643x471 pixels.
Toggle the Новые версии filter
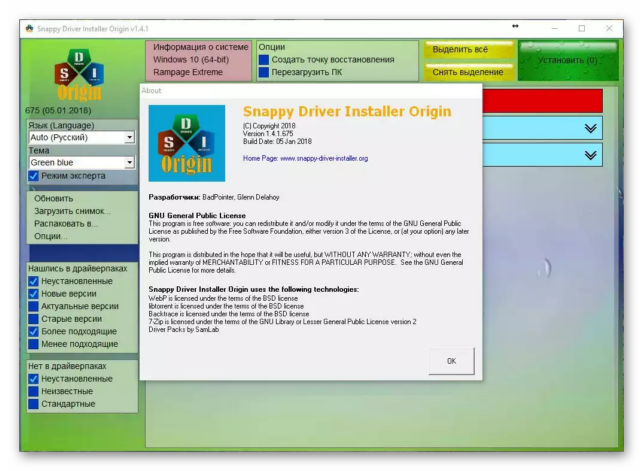tap(33, 294)
